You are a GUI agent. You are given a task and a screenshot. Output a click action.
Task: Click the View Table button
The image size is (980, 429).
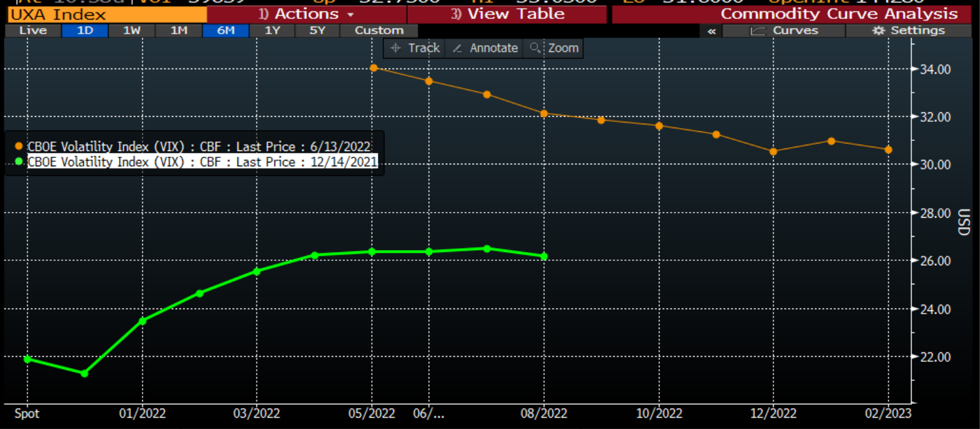click(508, 14)
